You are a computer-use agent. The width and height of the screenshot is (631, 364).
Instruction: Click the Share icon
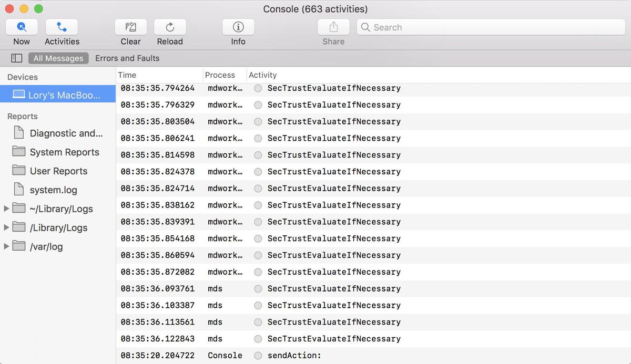333,27
